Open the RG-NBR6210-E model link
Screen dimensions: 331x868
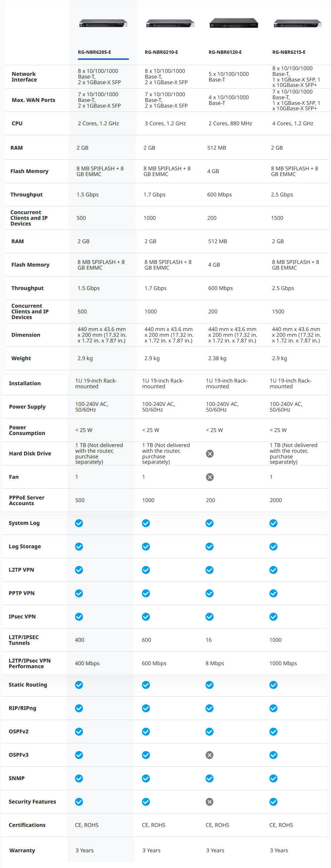(x=161, y=52)
